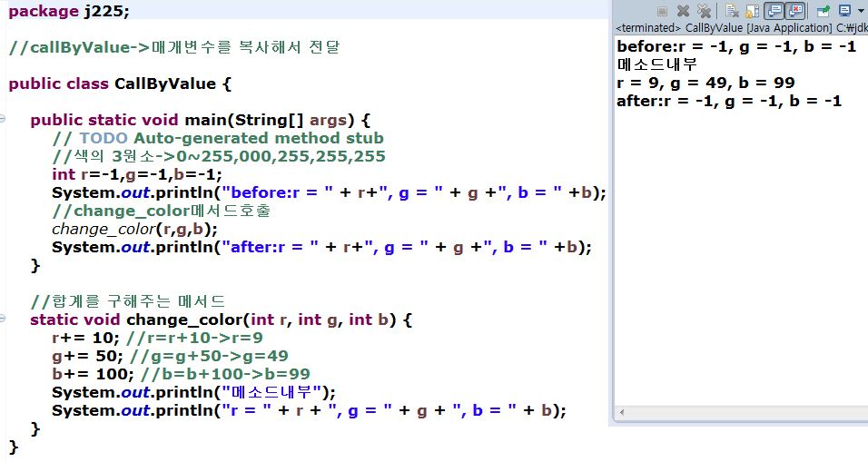Click console output 'r = 9, g = 49, b = 99'
This screenshot has height=462, width=868.
coord(705,83)
